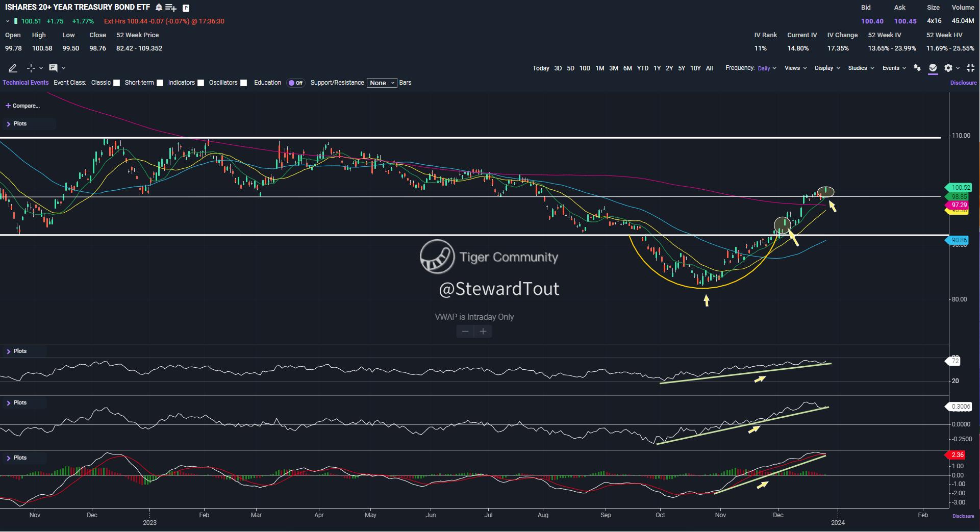Image resolution: width=980 pixels, height=532 pixels.
Task: Show the 1Y chart range
Action: [x=657, y=68]
